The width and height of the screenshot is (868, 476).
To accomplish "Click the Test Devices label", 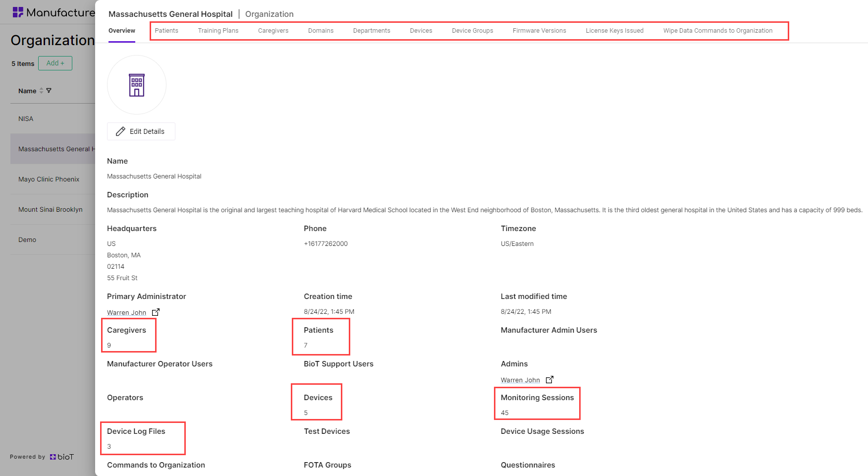I will (x=327, y=431).
